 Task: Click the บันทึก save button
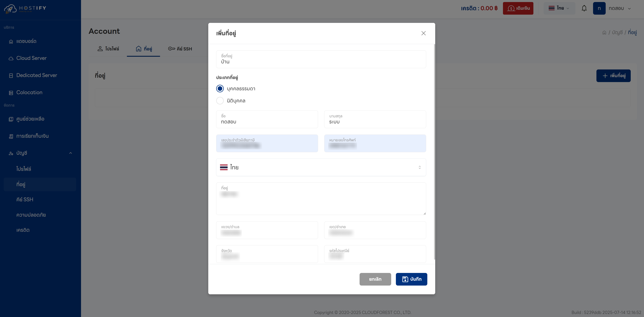(x=411, y=279)
